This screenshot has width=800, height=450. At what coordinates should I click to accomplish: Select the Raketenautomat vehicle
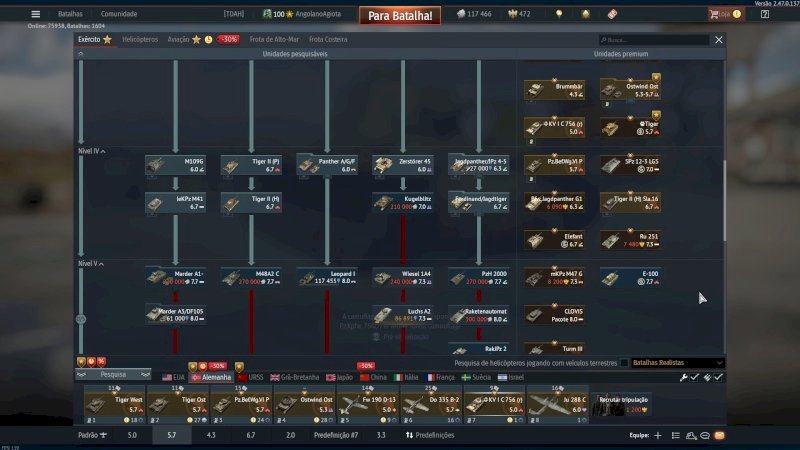(x=479, y=315)
